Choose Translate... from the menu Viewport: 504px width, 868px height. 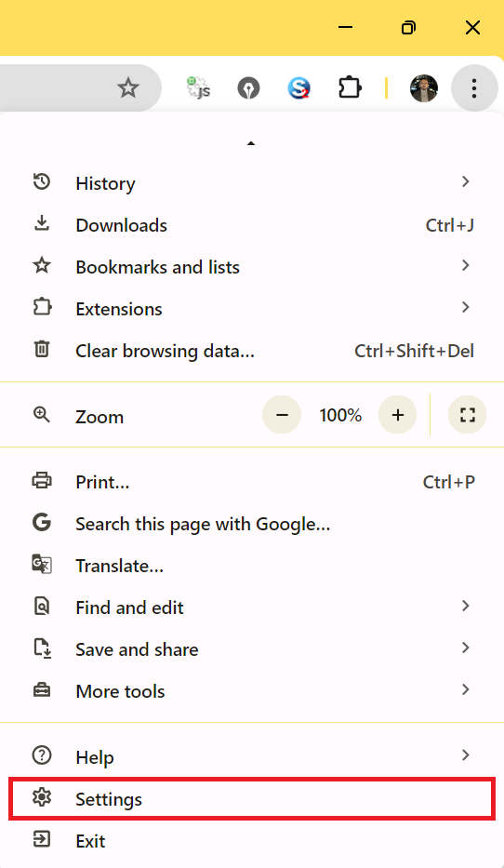pyautogui.click(x=252, y=566)
